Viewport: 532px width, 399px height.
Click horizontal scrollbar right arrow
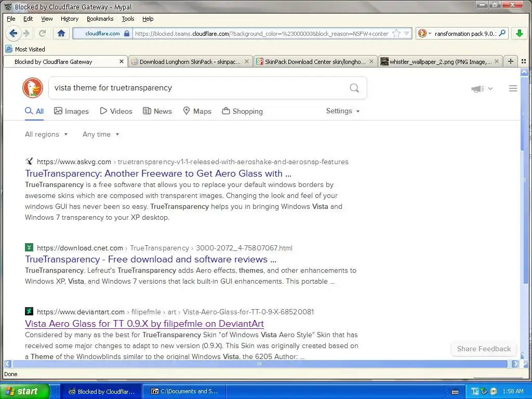click(515, 364)
